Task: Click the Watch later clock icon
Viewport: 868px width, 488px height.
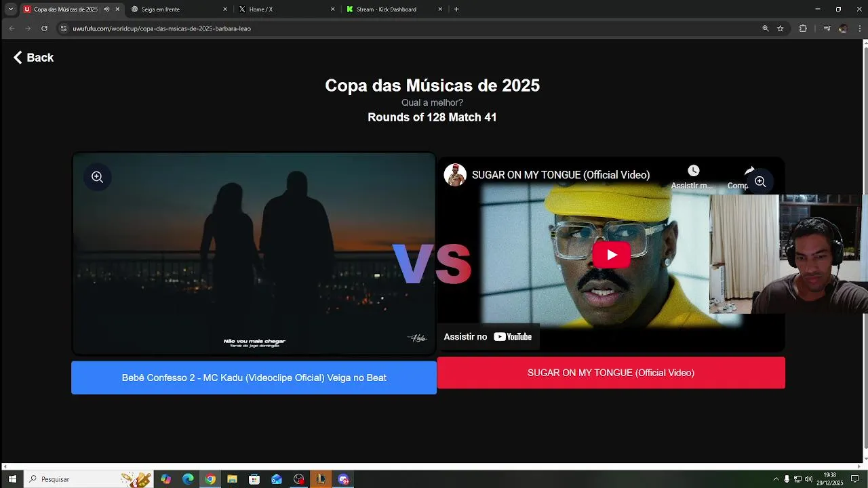Action: coord(693,171)
